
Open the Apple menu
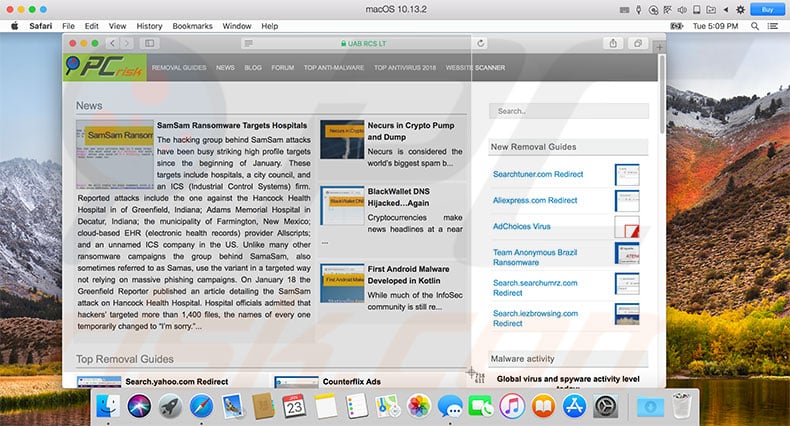tap(15, 26)
